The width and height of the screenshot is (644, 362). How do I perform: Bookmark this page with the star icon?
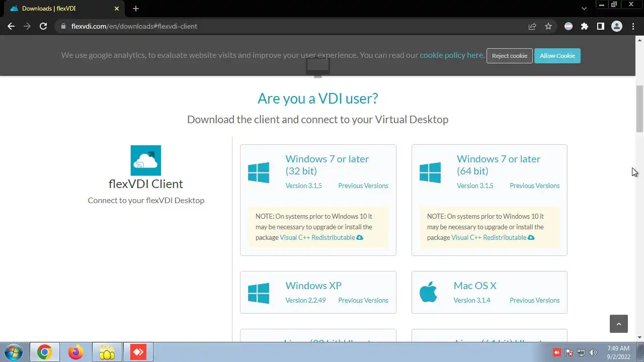click(x=548, y=26)
